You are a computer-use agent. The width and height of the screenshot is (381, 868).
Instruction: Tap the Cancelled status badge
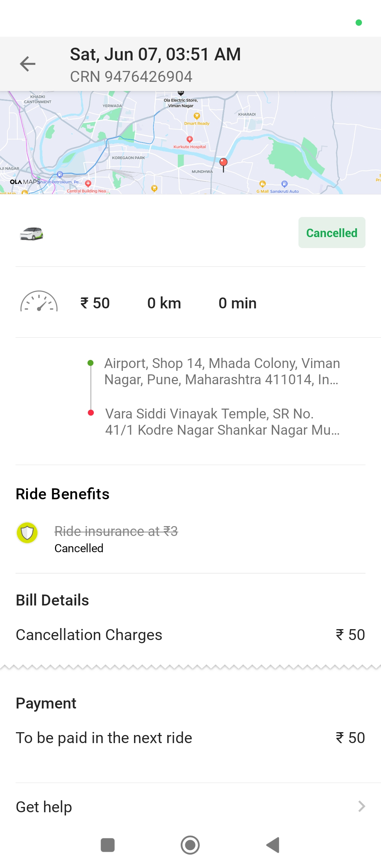(332, 233)
